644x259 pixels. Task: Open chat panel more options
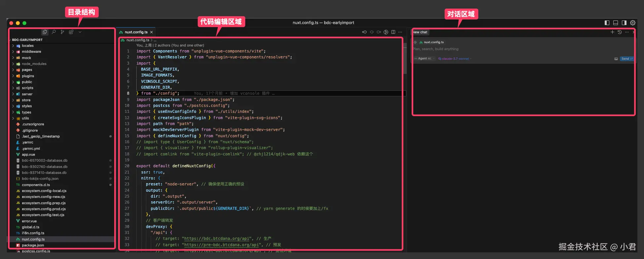click(627, 32)
